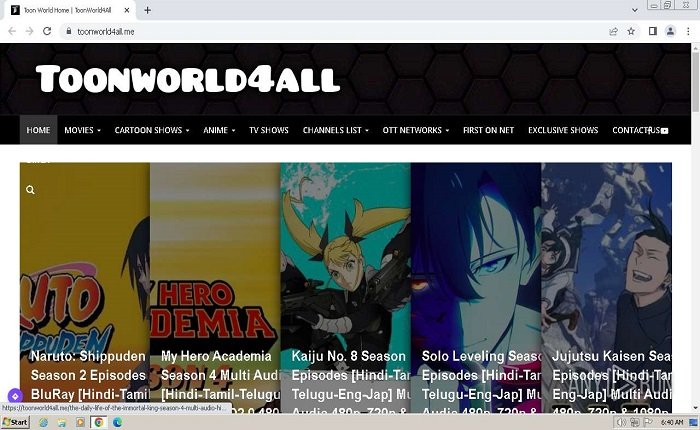This screenshot has width=700, height=430.
Task: Click the YouTube icon in navigation bar
Action: click(664, 130)
